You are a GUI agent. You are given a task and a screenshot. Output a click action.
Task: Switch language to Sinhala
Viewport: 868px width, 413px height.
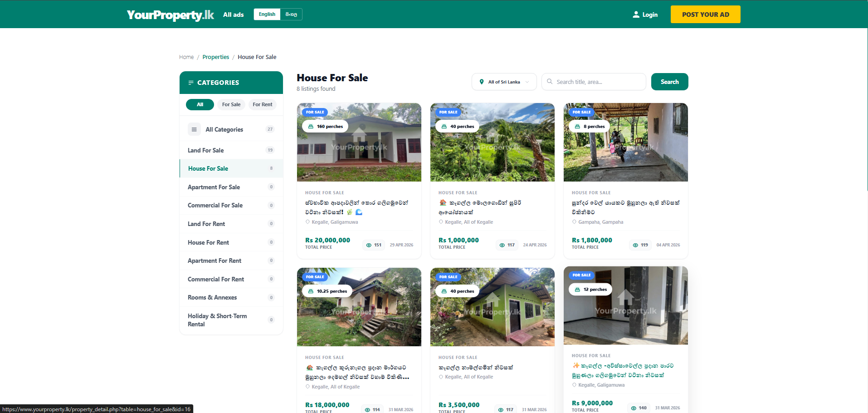tap(291, 15)
